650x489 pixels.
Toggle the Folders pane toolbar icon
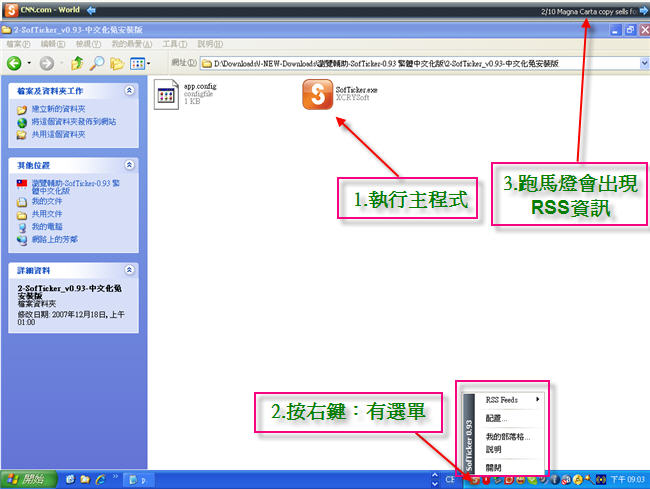(118, 64)
